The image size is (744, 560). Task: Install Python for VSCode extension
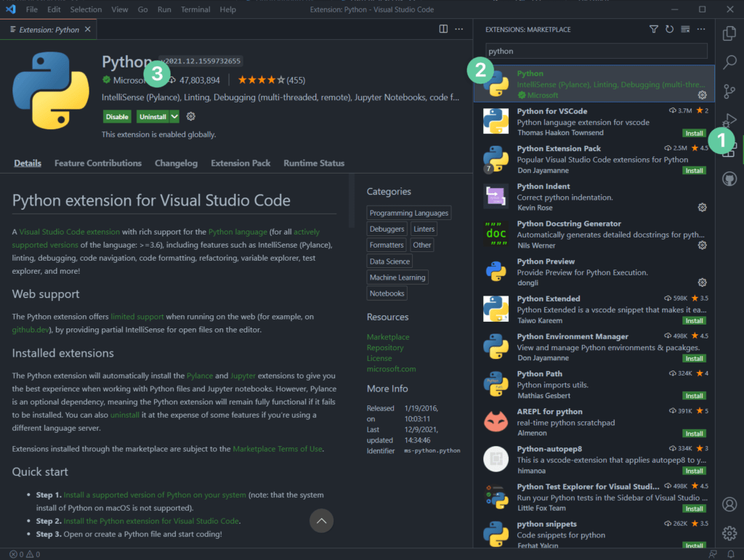click(694, 133)
